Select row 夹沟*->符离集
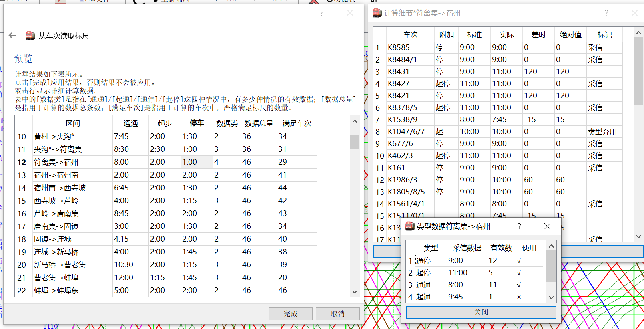The height and width of the screenshot is (329, 644). pyautogui.click(x=166, y=149)
